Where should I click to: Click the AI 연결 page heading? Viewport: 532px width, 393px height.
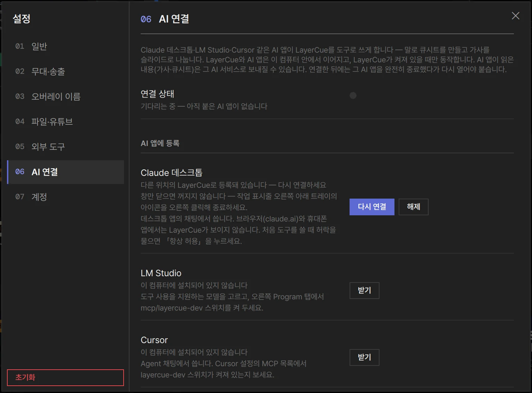[174, 19]
